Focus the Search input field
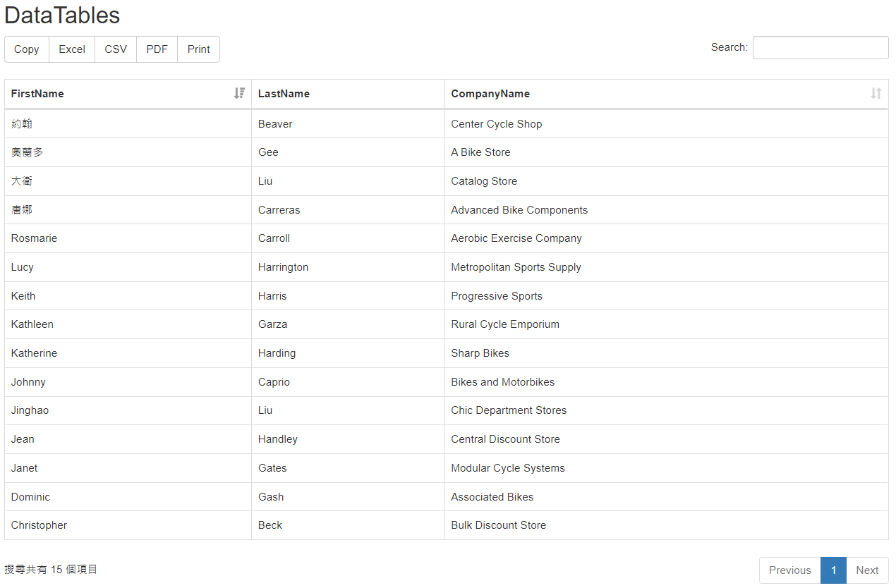Image resolution: width=896 pixels, height=588 pixels. click(x=820, y=48)
